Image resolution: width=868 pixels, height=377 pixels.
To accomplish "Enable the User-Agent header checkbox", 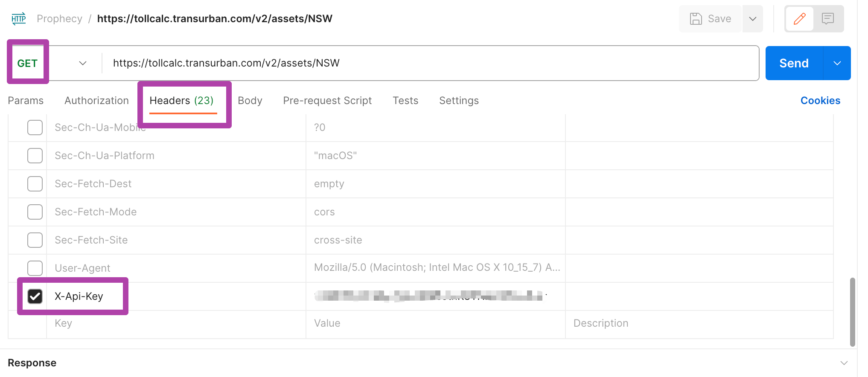I will click(35, 268).
